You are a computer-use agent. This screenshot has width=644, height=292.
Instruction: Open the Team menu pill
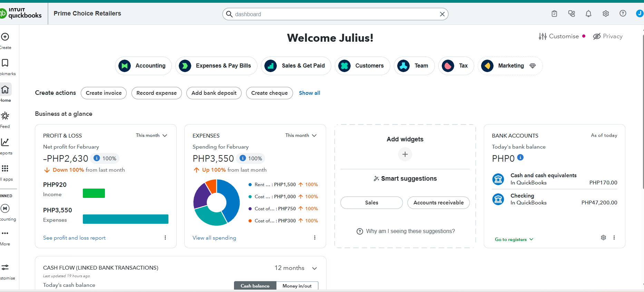(414, 66)
